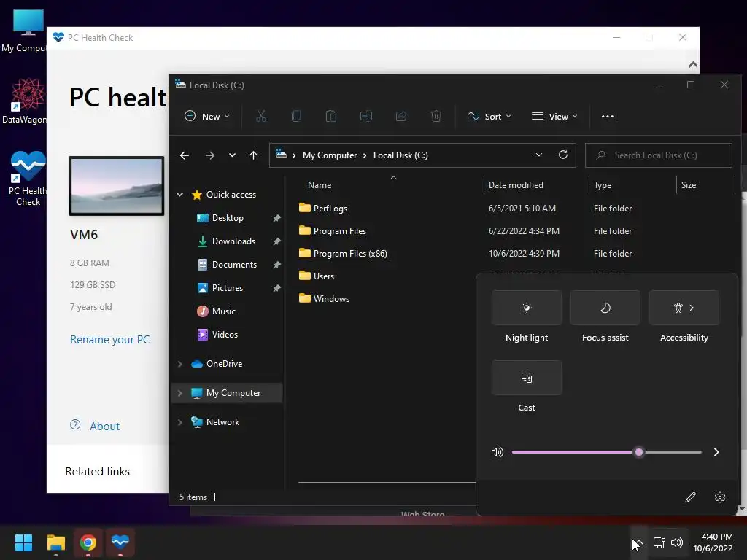Viewport: 747px width, 560px height.
Task: Click the network icon in system tray
Action: pos(659,542)
